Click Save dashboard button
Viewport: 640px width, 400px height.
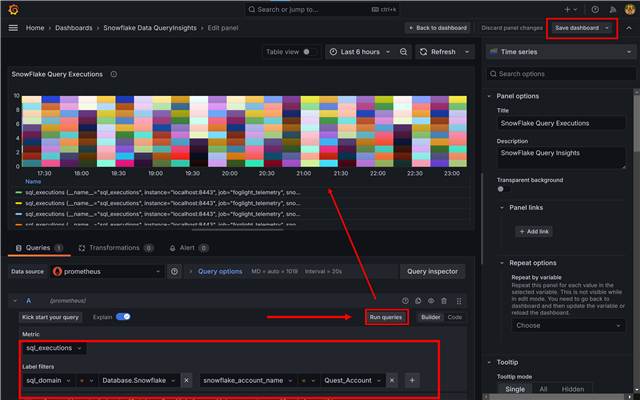577,28
